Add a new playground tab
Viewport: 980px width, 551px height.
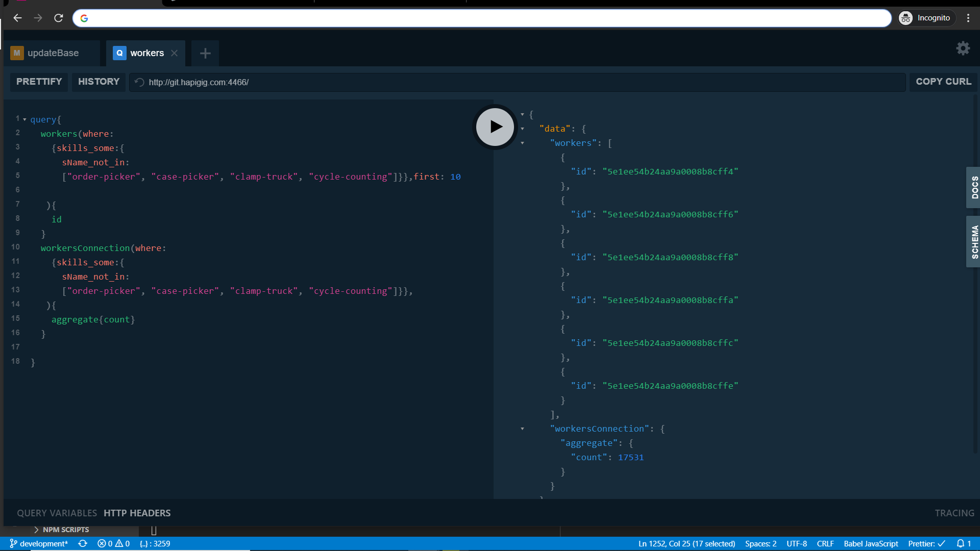tap(205, 53)
